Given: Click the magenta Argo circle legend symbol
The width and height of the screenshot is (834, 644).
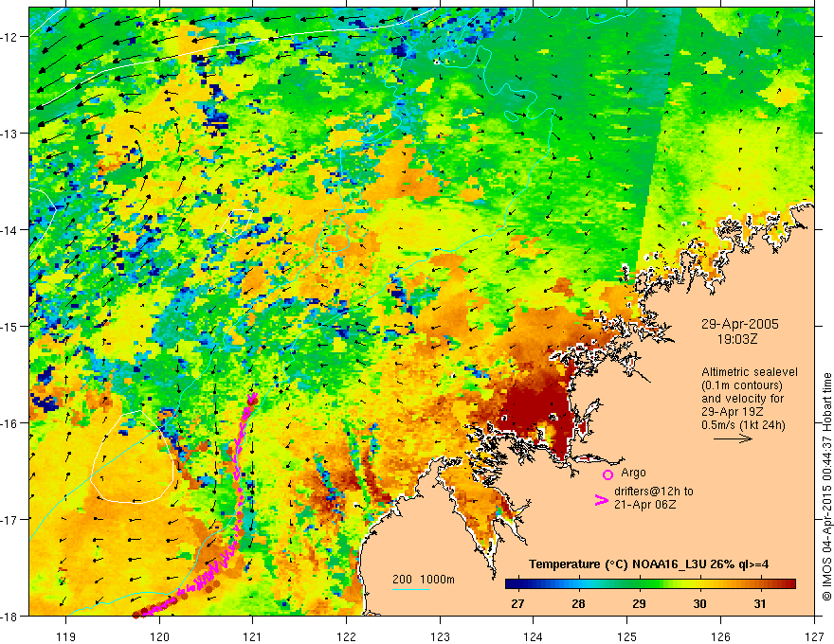Looking at the screenshot, I should [x=607, y=474].
